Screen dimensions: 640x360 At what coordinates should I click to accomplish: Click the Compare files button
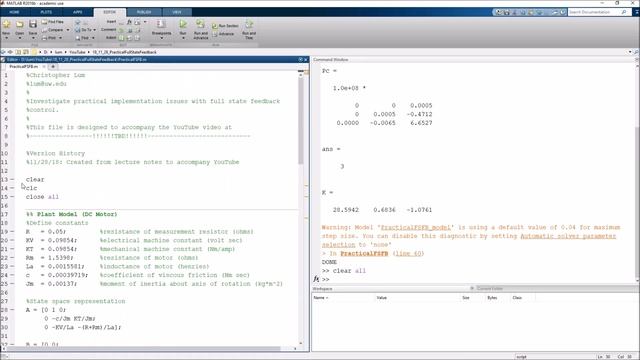tap(52, 30)
